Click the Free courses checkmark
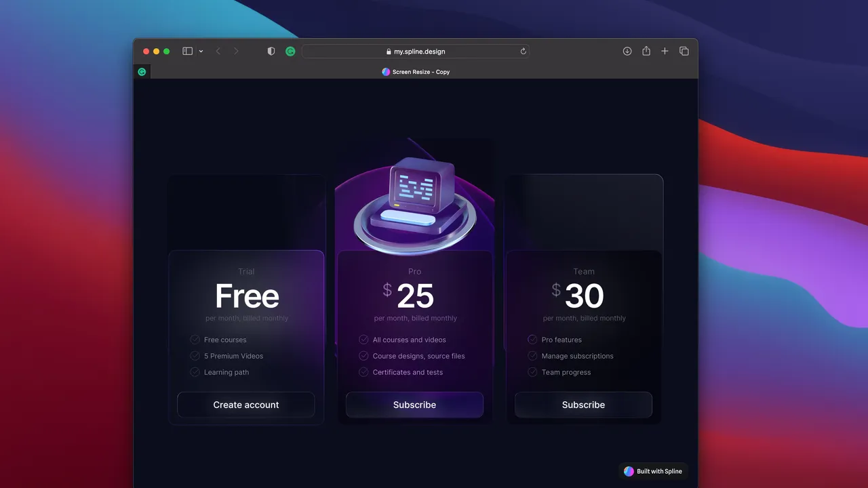 coord(195,340)
